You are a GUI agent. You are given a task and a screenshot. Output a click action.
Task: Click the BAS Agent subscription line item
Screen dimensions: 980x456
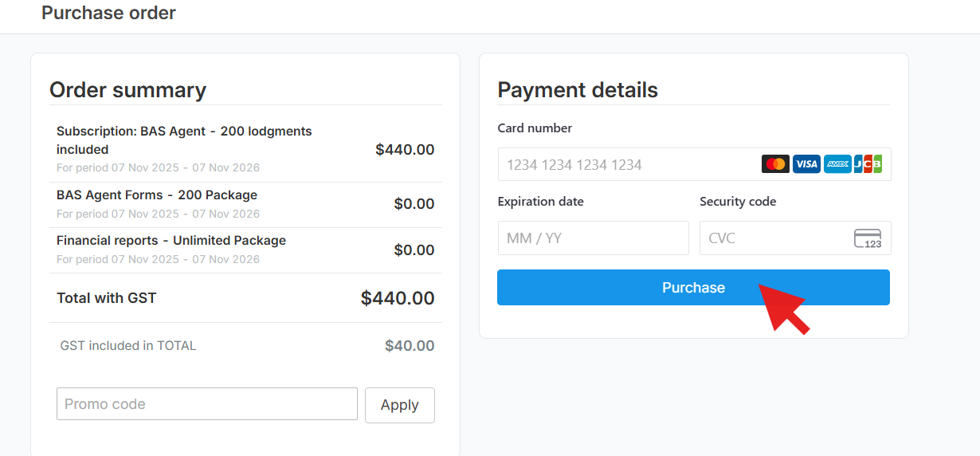(184, 140)
